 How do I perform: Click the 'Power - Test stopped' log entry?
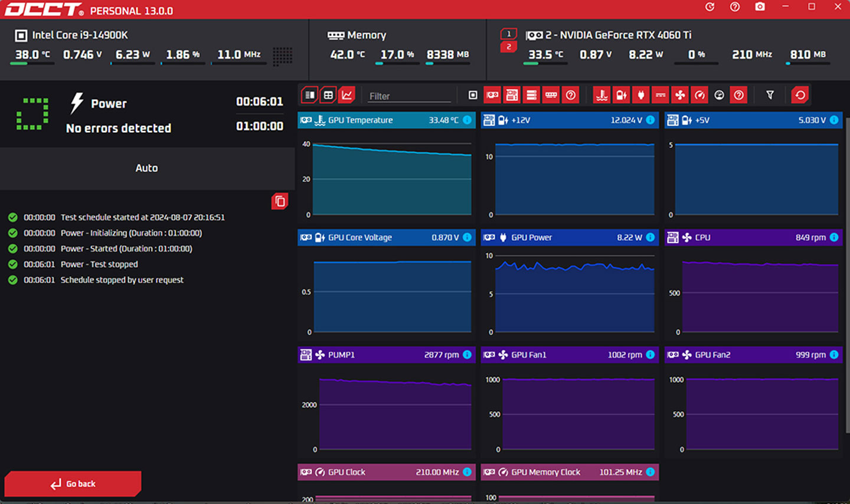(x=99, y=264)
